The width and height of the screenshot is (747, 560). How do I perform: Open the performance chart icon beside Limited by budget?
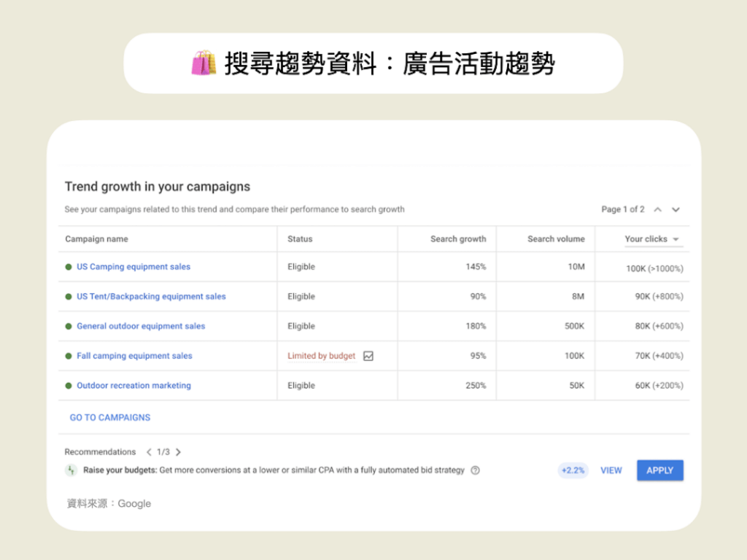coord(368,356)
